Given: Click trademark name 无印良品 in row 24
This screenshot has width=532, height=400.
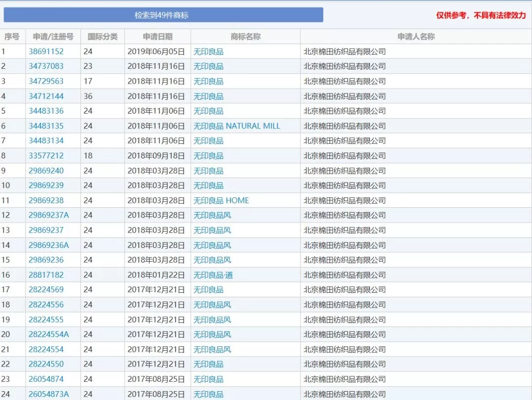Looking at the screenshot, I should click(x=208, y=394).
